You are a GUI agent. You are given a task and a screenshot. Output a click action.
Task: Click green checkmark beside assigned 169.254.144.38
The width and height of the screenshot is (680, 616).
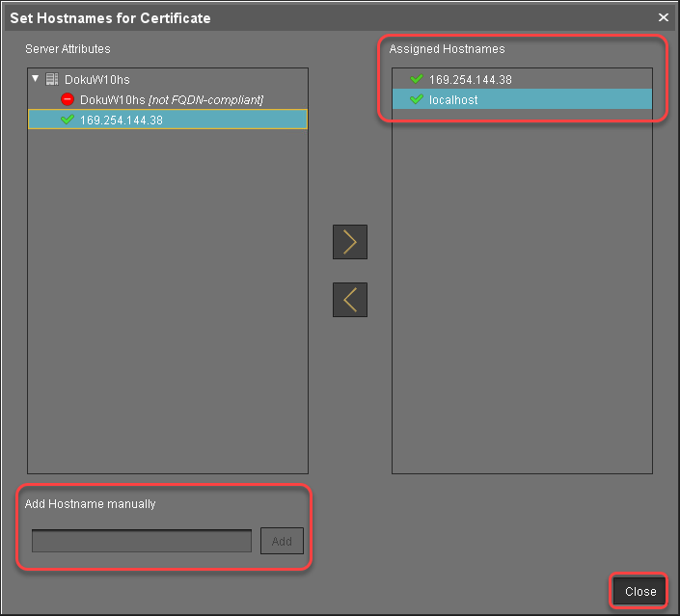pyautogui.click(x=417, y=80)
